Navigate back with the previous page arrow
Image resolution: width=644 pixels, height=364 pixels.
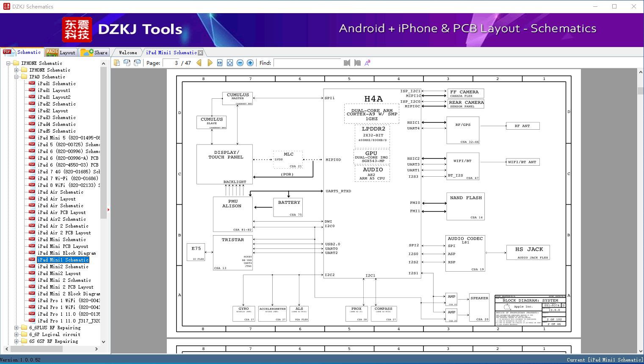click(x=199, y=62)
